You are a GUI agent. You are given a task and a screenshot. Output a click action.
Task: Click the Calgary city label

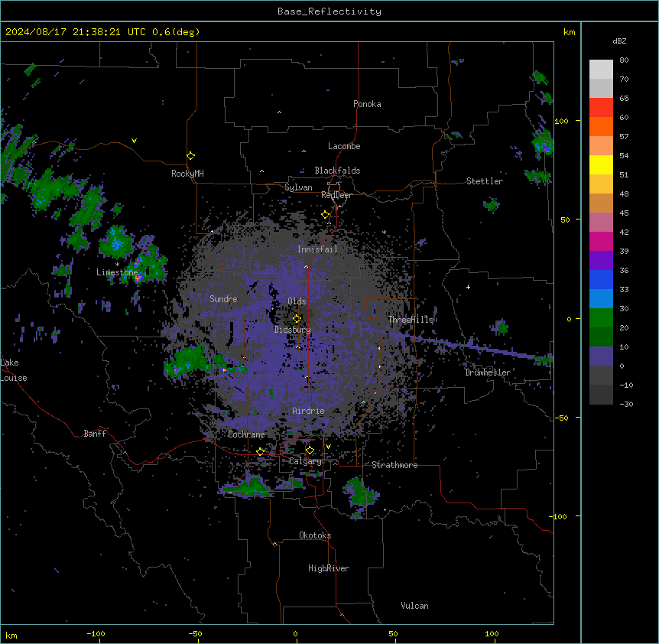click(x=305, y=461)
